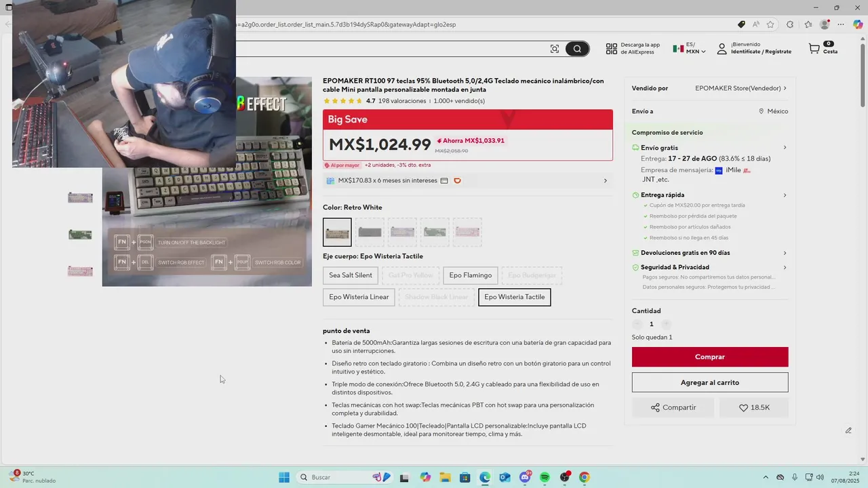
Task: Click the edit pencil icon at page bottom right
Action: (848, 430)
